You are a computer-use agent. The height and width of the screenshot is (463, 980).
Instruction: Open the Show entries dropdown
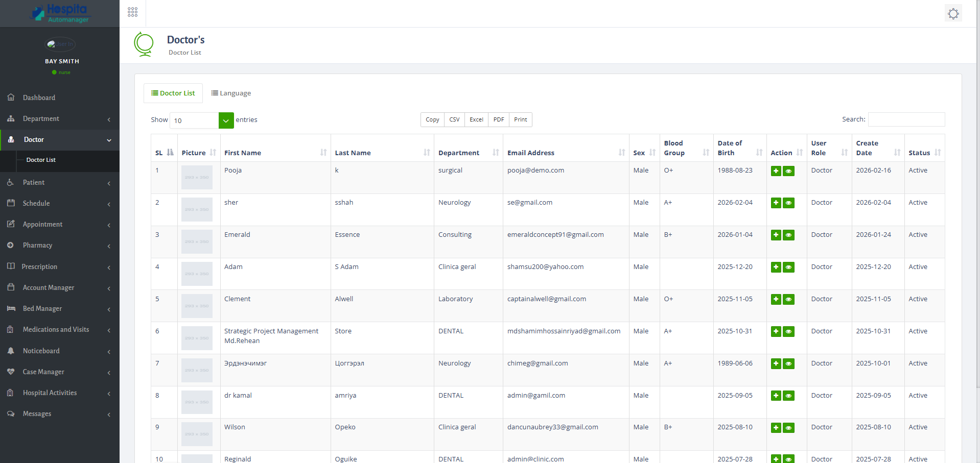pyautogui.click(x=225, y=120)
